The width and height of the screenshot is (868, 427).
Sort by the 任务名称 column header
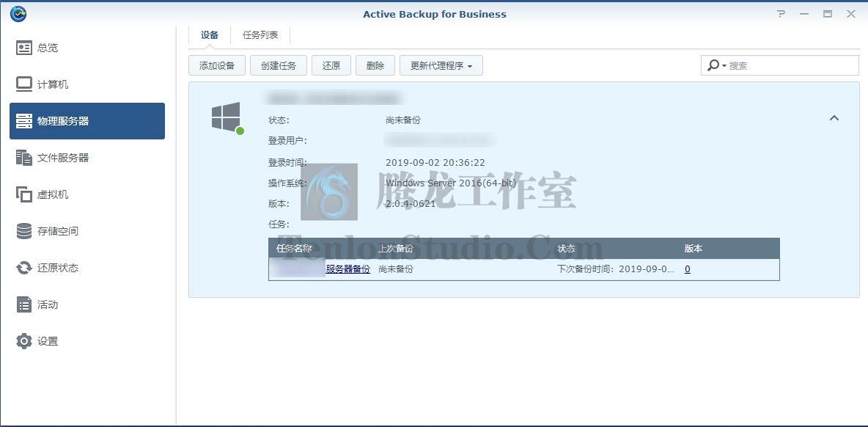294,249
